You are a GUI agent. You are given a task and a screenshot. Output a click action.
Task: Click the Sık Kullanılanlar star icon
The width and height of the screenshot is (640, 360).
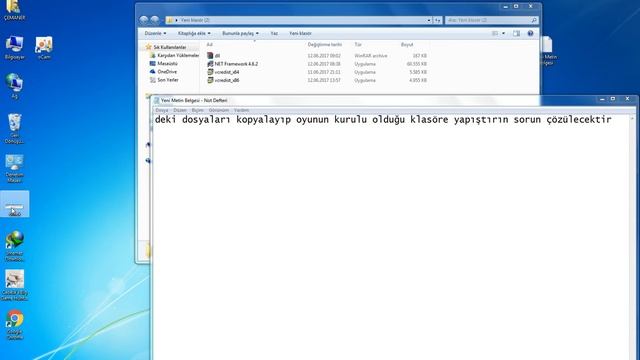[x=149, y=47]
